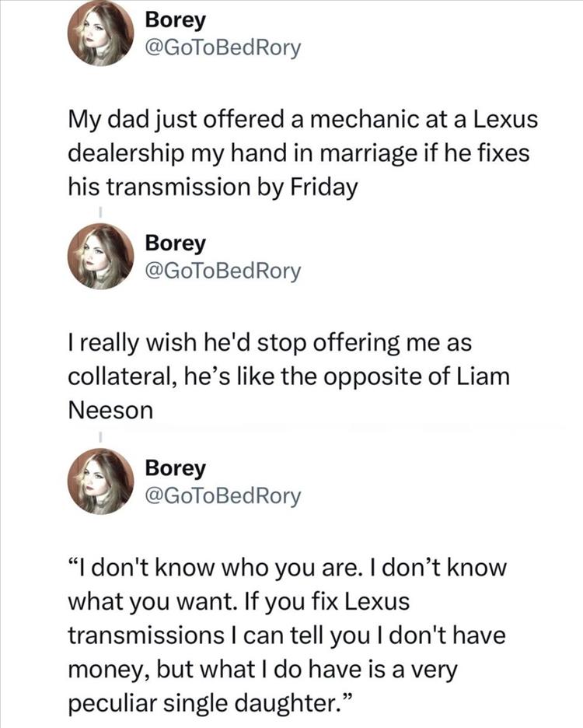Select the Borey name above the collateral tweet
583x728 pixels.
[176, 243]
